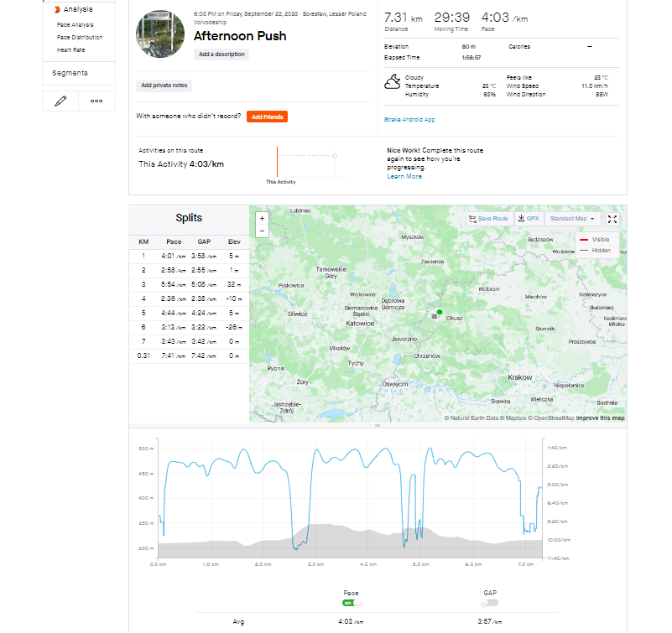This screenshot has height=633, width=672.
Task: Click the resize handle below the map
Action: click(x=378, y=425)
